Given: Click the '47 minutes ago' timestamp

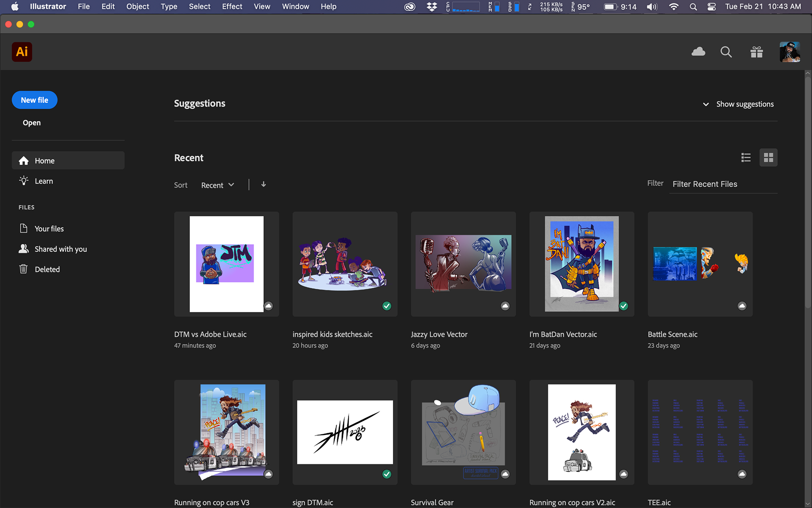Looking at the screenshot, I should point(195,345).
